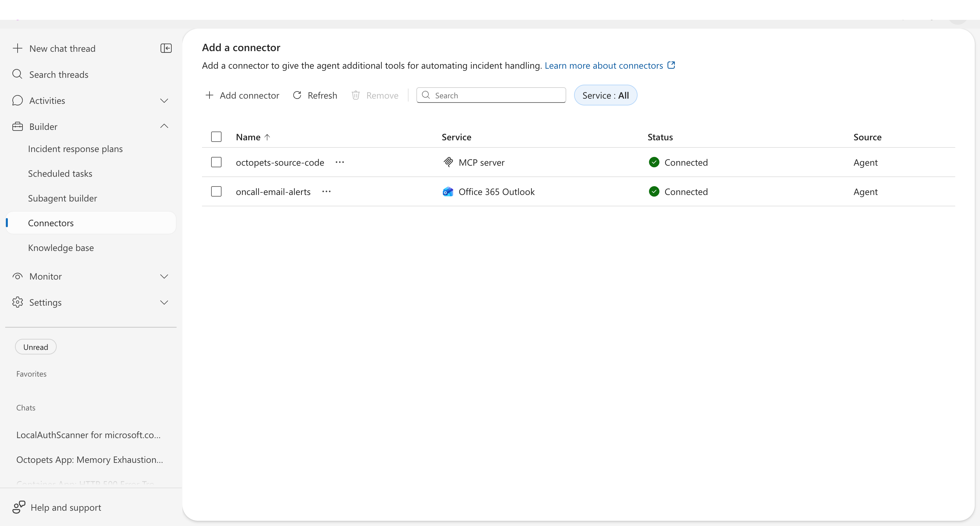This screenshot has width=980, height=526.
Task: Click the Service column header
Action: point(456,137)
